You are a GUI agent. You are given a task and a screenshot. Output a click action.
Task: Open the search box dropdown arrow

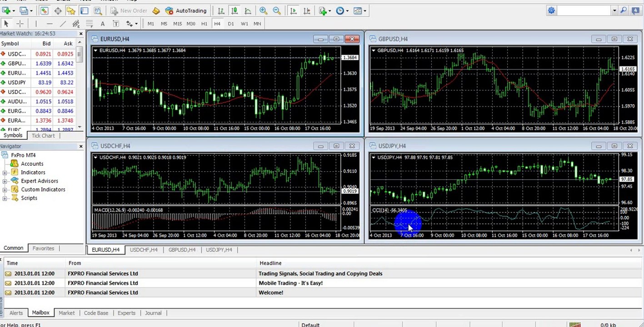pyautogui.click(x=614, y=10)
